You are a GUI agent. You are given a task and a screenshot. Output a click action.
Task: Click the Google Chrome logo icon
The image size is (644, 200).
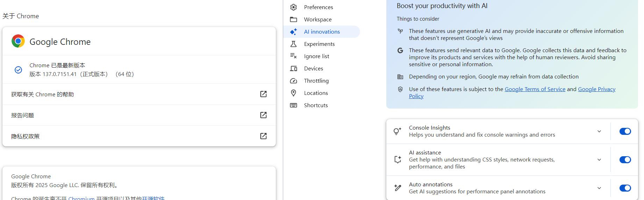(18, 41)
